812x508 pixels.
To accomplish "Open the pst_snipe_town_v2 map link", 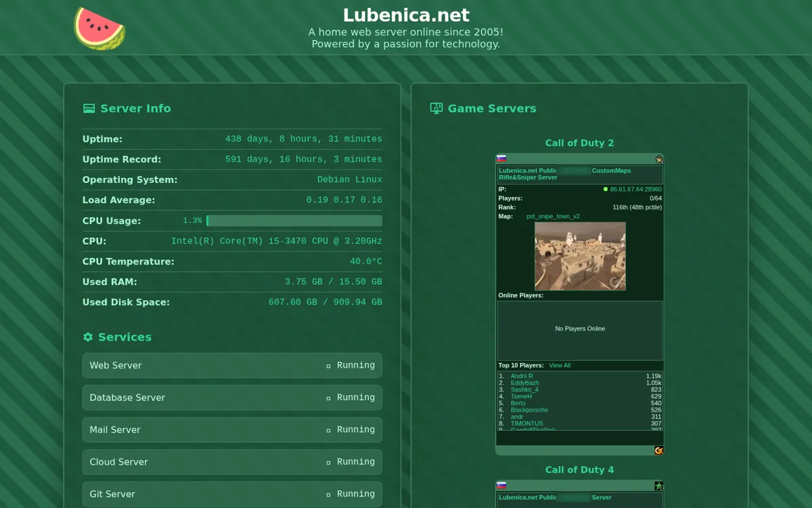I will pos(553,217).
